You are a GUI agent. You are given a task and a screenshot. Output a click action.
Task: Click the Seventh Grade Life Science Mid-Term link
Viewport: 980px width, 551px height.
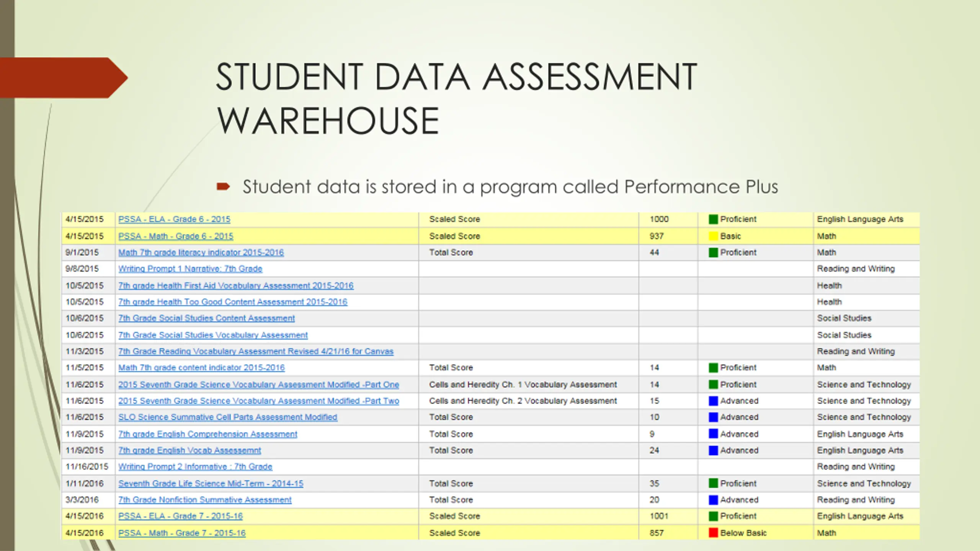click(211, 483)
